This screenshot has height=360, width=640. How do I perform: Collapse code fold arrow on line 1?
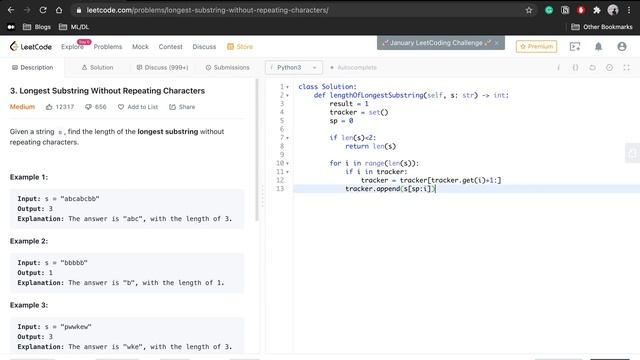[287, 87]
